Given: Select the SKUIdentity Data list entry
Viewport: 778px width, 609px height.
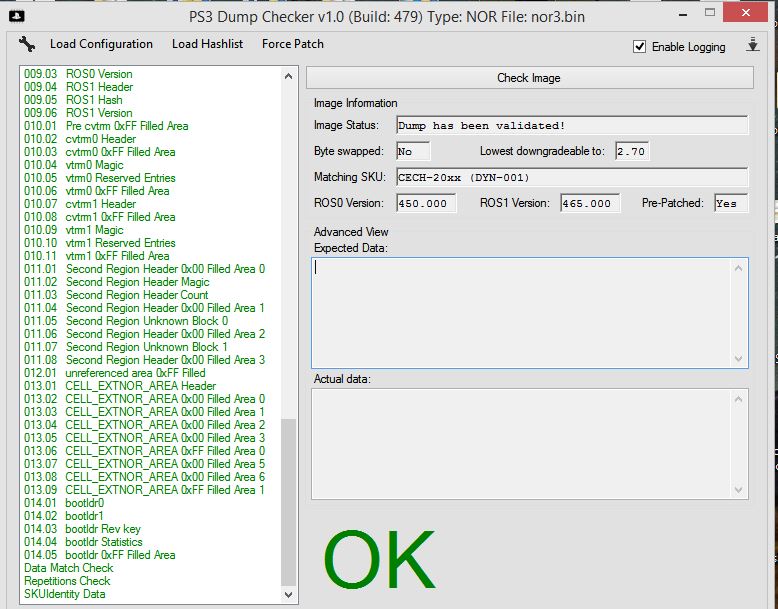Looking at the screenshot, I should click(x=65, y=594).
